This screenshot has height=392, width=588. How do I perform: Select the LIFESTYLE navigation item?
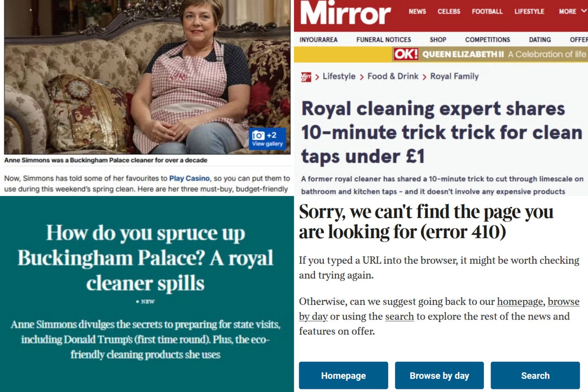click(x=529, y=11)
